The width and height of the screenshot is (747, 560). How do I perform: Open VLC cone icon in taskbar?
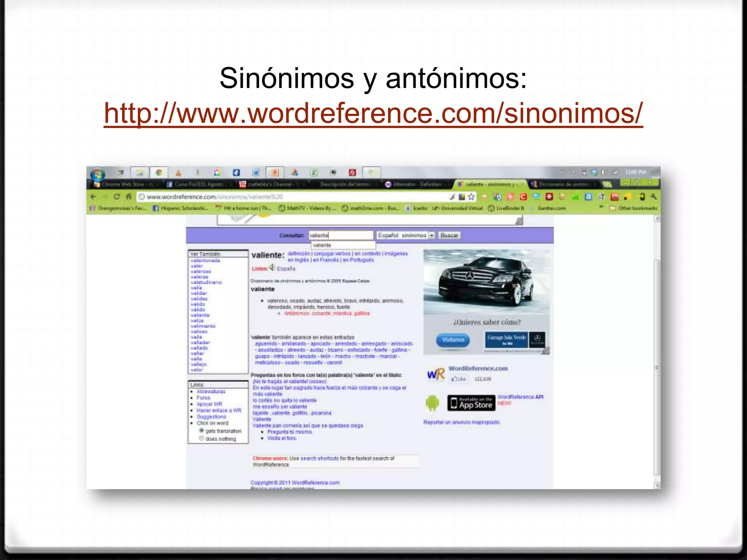(x=178, y=173)
